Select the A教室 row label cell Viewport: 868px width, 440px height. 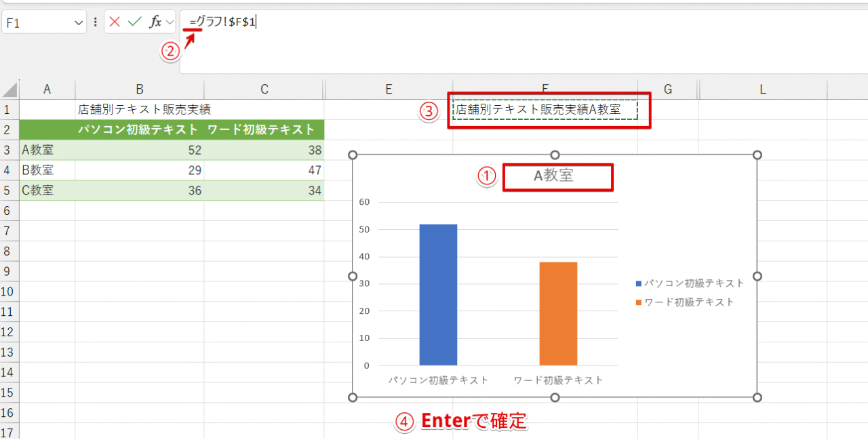(x=47, y=150)
